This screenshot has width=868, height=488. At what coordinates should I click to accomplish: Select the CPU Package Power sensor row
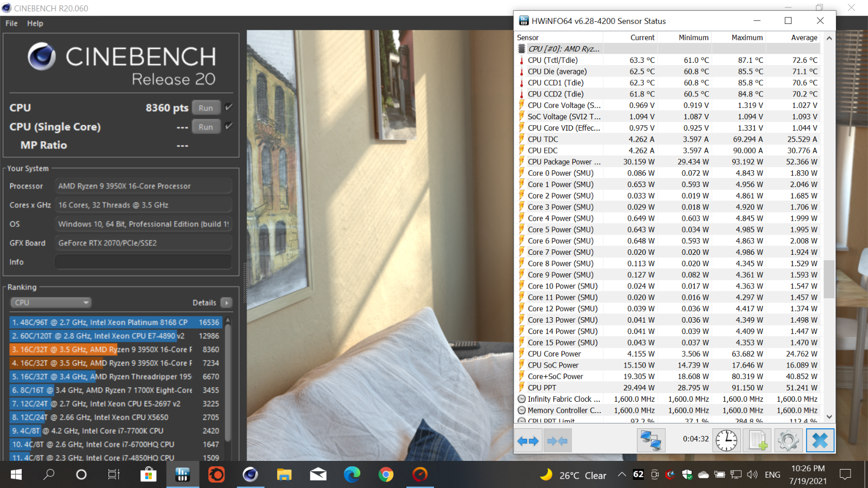tap(668, 162)
